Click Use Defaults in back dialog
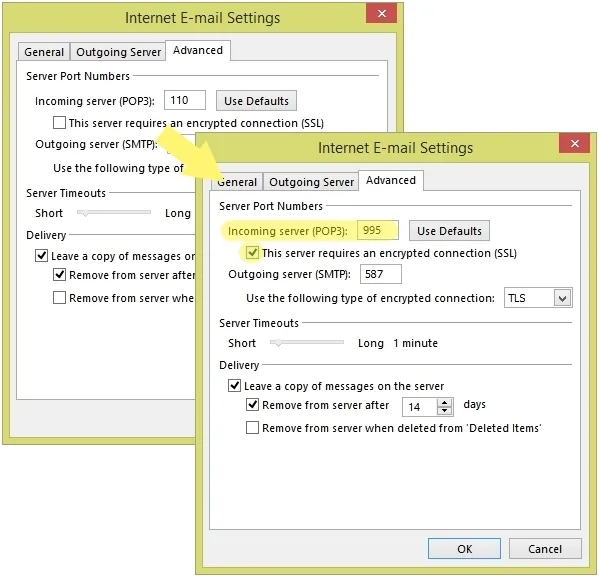The height and width of the screenshot is (578, 599). coord(256,101)
